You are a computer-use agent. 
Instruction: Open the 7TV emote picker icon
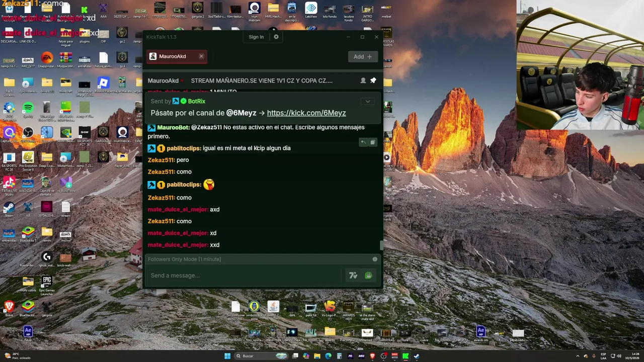(x=353, y=275)
